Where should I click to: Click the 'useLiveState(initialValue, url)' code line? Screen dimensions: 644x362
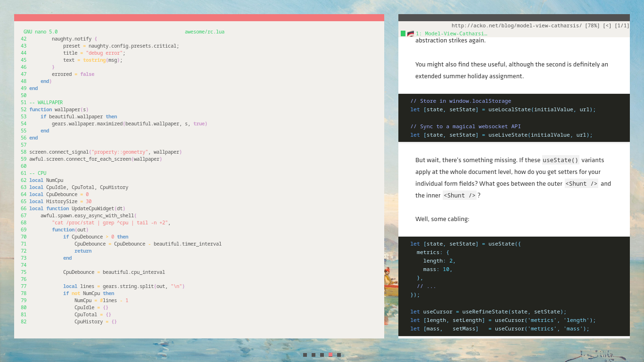501,135
